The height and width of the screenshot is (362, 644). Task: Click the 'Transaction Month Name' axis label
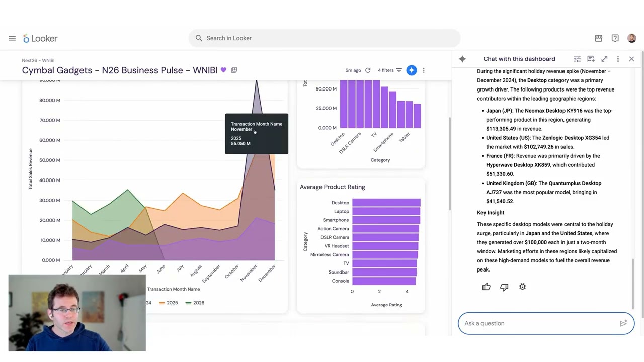(174, 289)
